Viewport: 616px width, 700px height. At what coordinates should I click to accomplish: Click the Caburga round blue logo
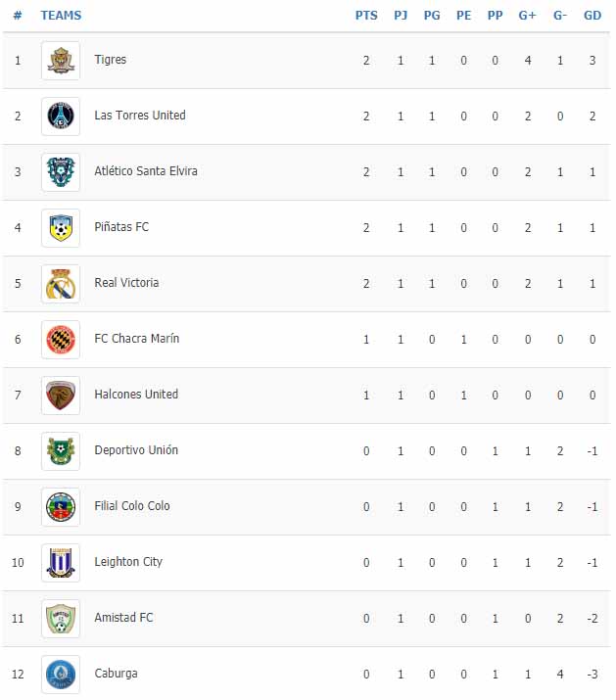(61, 675)
